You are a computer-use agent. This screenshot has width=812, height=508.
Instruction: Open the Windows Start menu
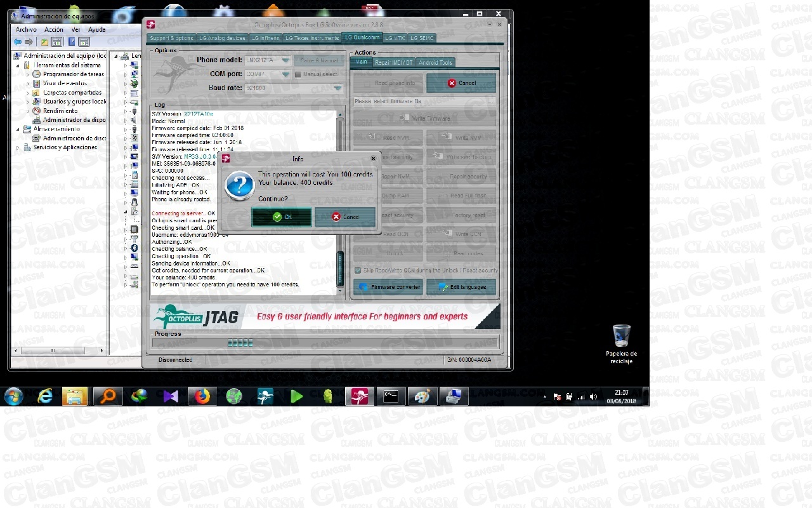click(13, 396)
